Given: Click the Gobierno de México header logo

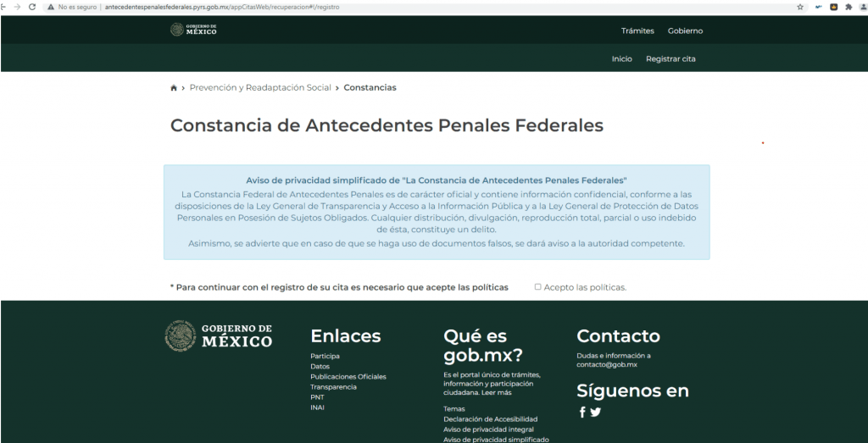Looking at the screenshot, I should (193, 30).
